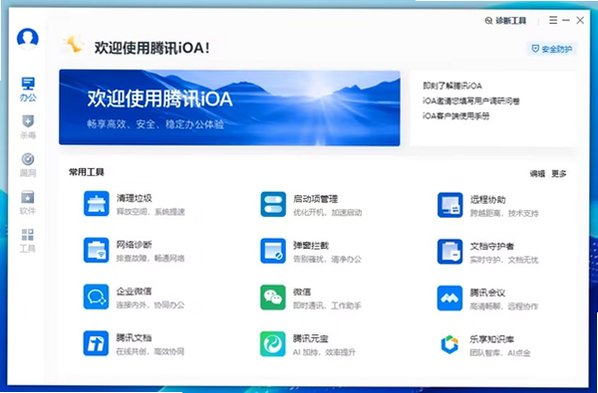Click the 远程协助 remote assistance icon
Screen dimensions: 598x393
click(450, 205)
